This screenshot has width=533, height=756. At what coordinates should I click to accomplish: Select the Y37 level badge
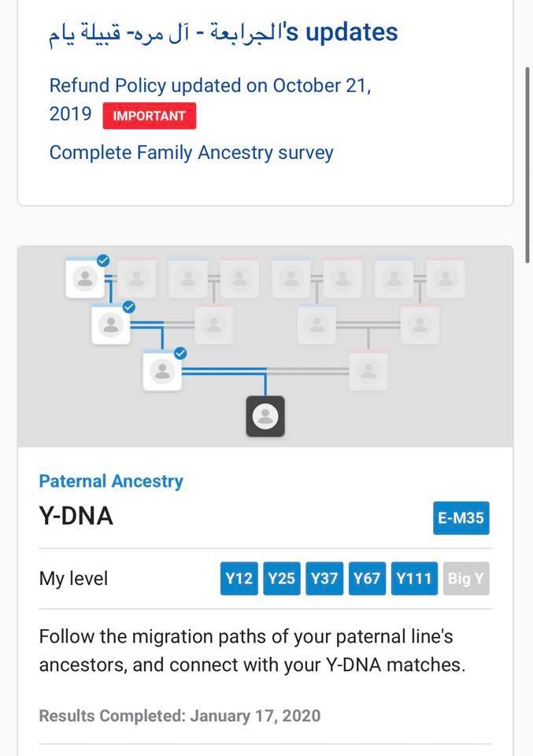[x=324, y=578]
